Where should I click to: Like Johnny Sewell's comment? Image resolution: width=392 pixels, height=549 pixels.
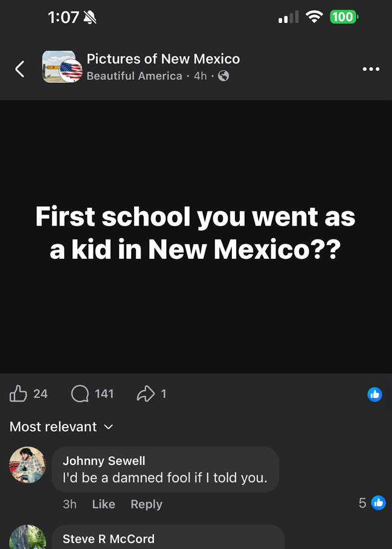point(103,504)
